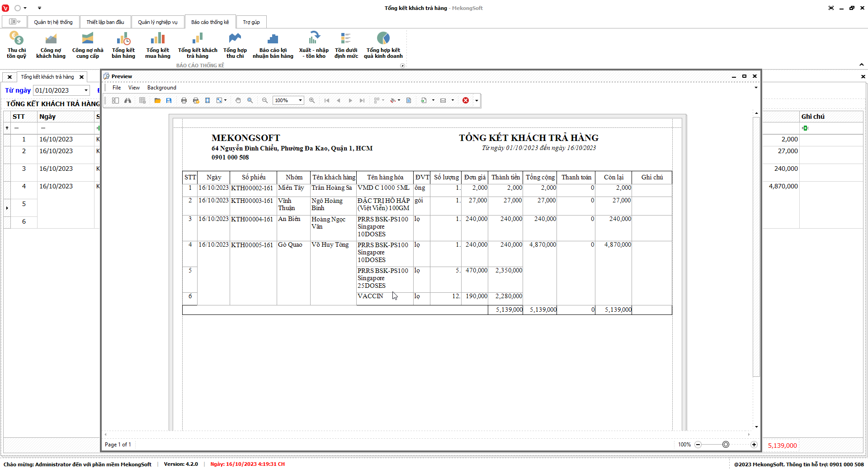Close the preview with the red X icon
Screen dimensions: 868x469
466,100
